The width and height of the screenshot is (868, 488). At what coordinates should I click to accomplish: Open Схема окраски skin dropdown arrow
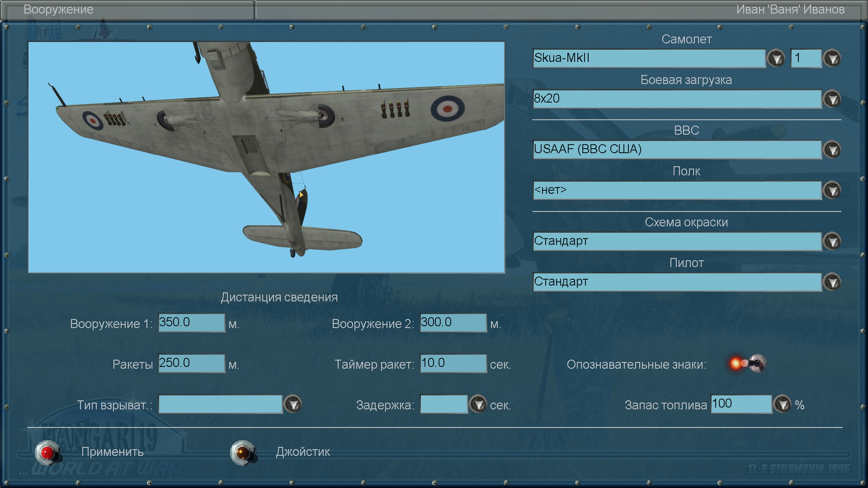tap(832, 242)
